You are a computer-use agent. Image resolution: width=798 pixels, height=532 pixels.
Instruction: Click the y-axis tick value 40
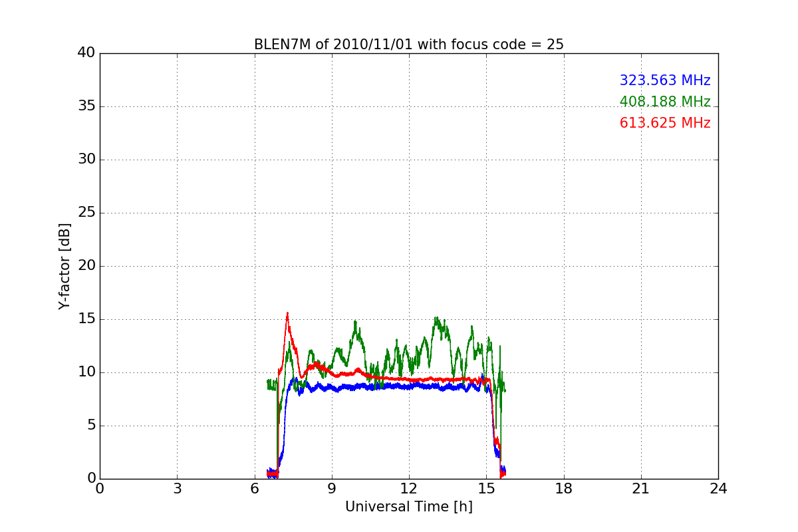86,53
